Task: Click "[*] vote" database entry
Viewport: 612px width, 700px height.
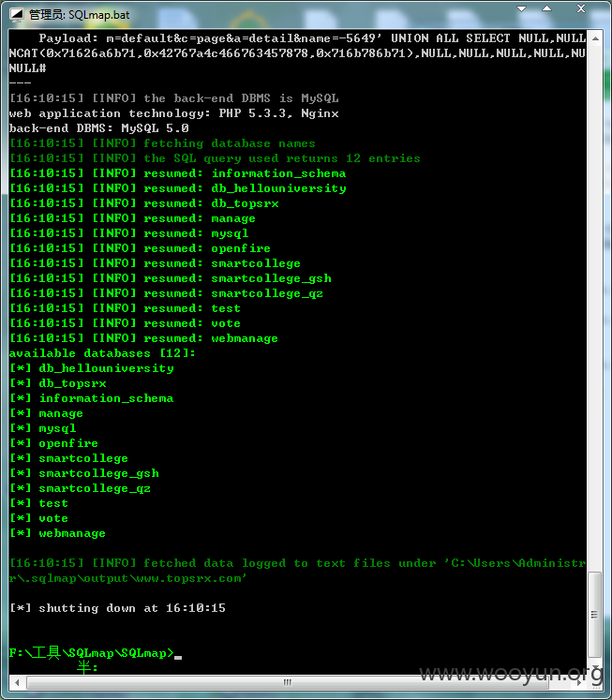Action: pos(38,518)
